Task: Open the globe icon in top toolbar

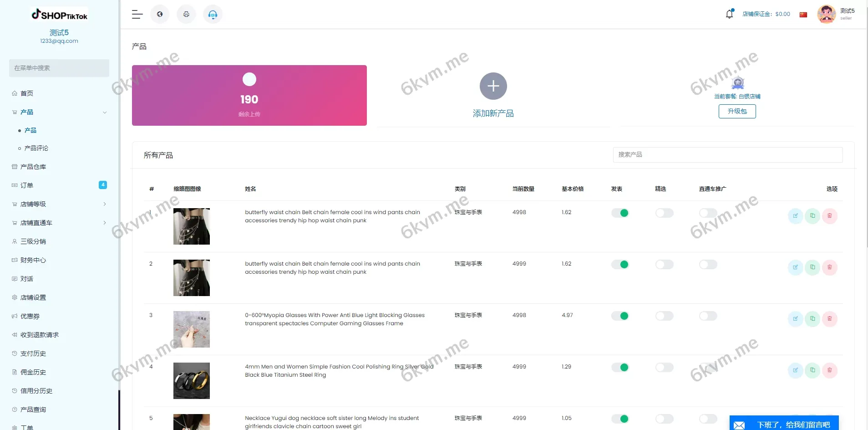Action: pos(160,15)
